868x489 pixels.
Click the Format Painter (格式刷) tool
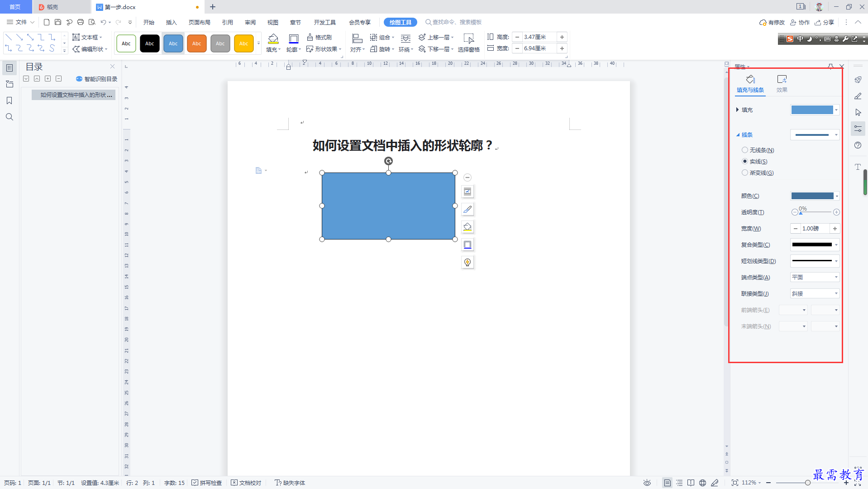click(x=319, y=37)
